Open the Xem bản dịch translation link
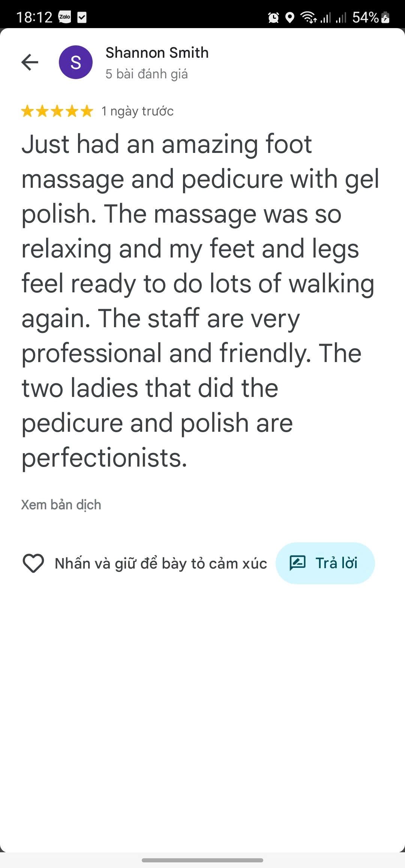The width and height of the screenshot is (405, 868). point(61,505)
